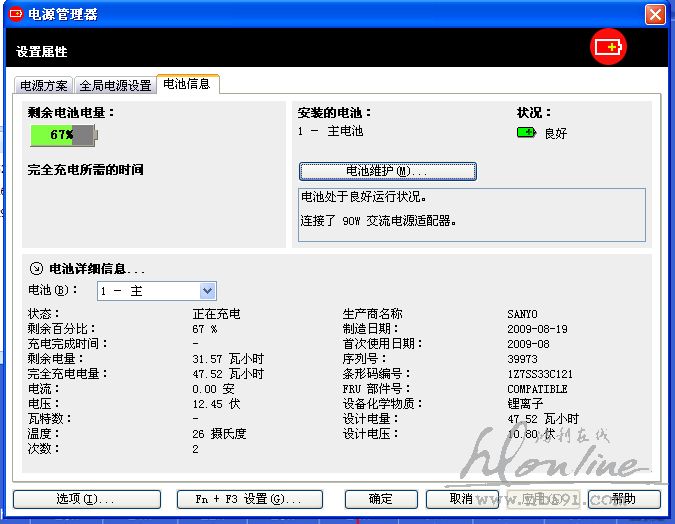The width and height of the screenshot is (675, 524).
Task: Click the 电池处于良好运行状况 status text box
Action: pyautogui.click(x=472, y=214)
